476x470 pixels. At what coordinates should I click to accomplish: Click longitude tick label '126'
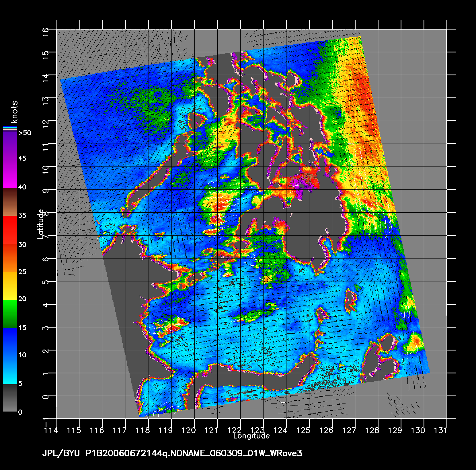[x=326, y=430]
